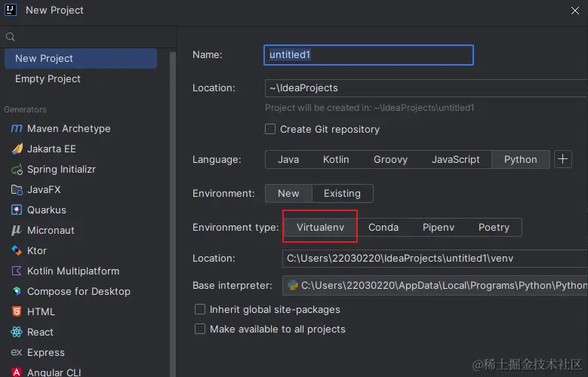The image size is (588, 377).
Task: Select Pipenv environment type
Action: tap(439, 228)
